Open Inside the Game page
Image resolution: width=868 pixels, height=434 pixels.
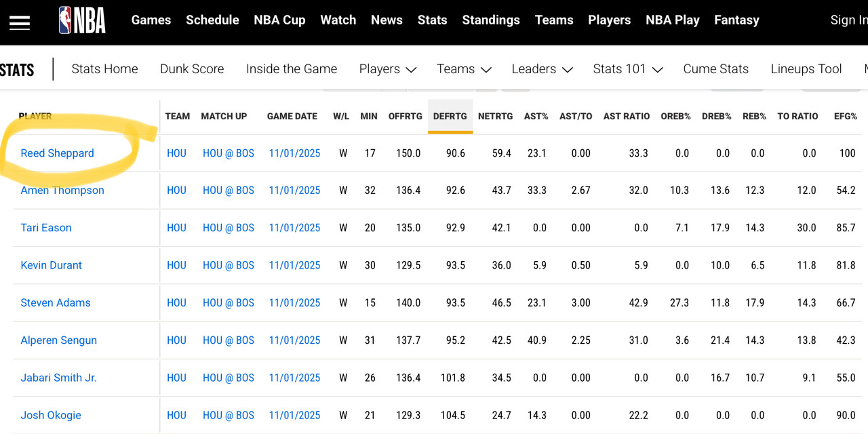click(x=292, y=69)
